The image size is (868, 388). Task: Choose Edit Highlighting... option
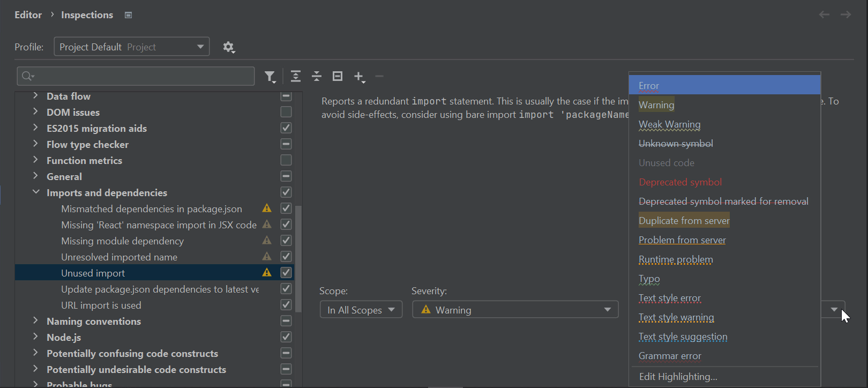[678, 376]
